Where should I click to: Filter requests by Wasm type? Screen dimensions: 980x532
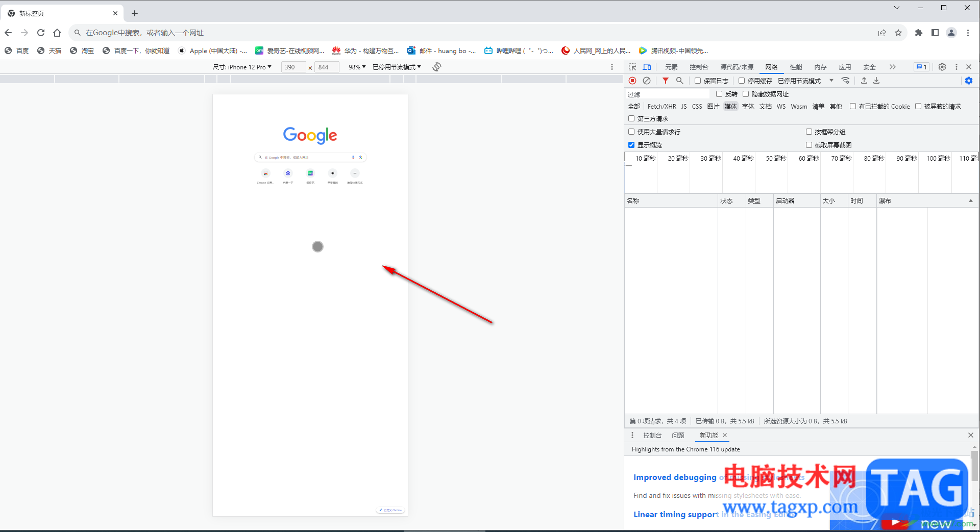[799, 106]
